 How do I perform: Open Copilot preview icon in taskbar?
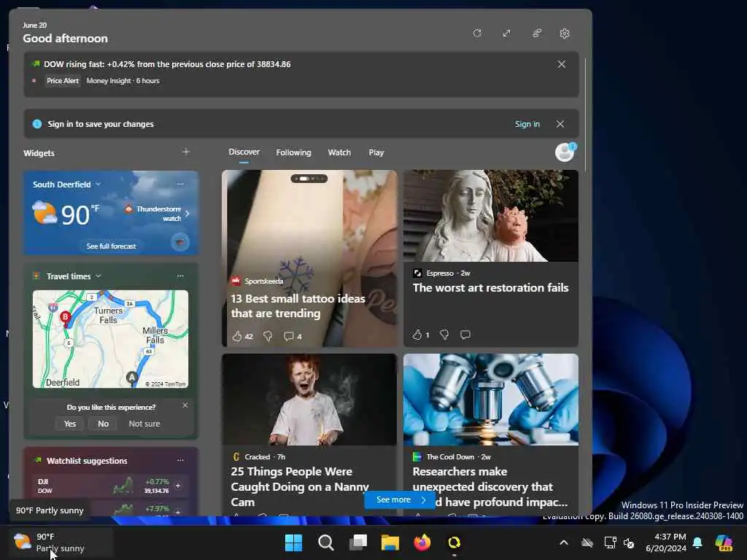pyautogui.click(x=724, y=542)
